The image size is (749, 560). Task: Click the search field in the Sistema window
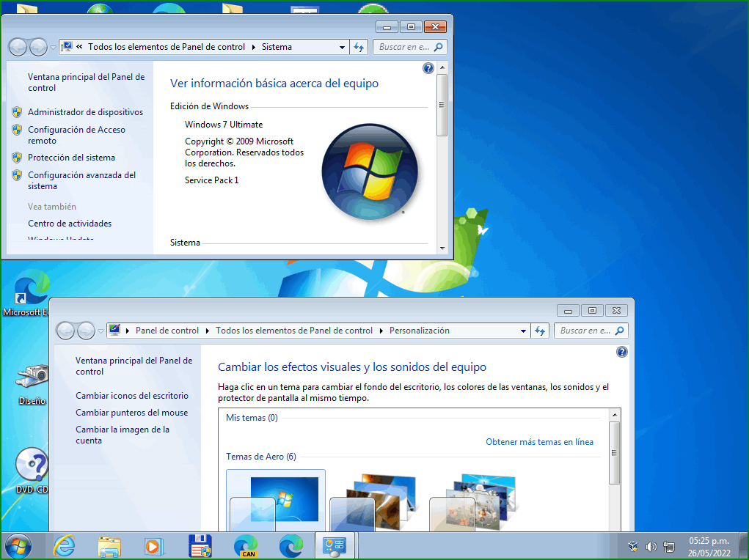(404, 47)
